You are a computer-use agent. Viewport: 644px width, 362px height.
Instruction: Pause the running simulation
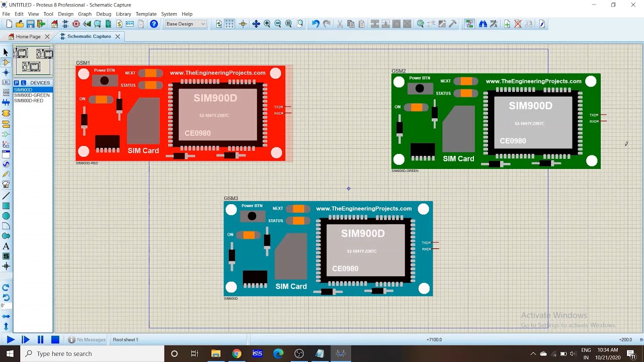coord(41,340)
